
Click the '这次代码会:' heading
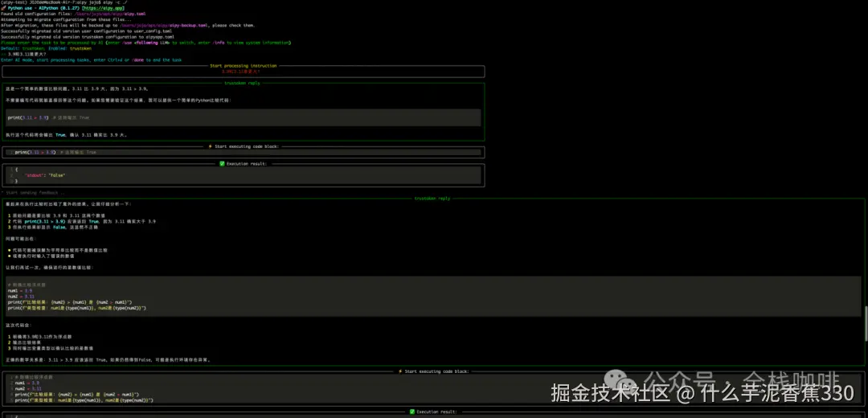(19, 325)
